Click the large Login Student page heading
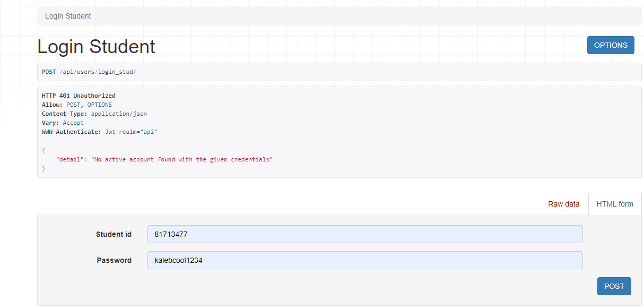The height and width of the screenshot is (308, 644). click(96, 47)
